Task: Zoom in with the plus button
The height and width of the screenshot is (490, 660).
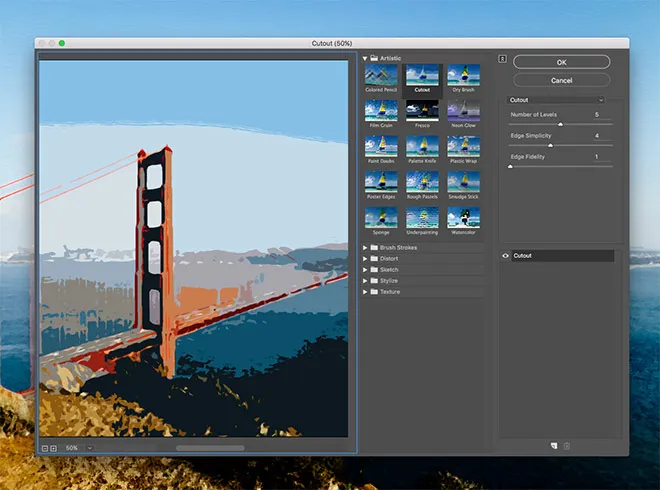Action: tap(54, 448)
